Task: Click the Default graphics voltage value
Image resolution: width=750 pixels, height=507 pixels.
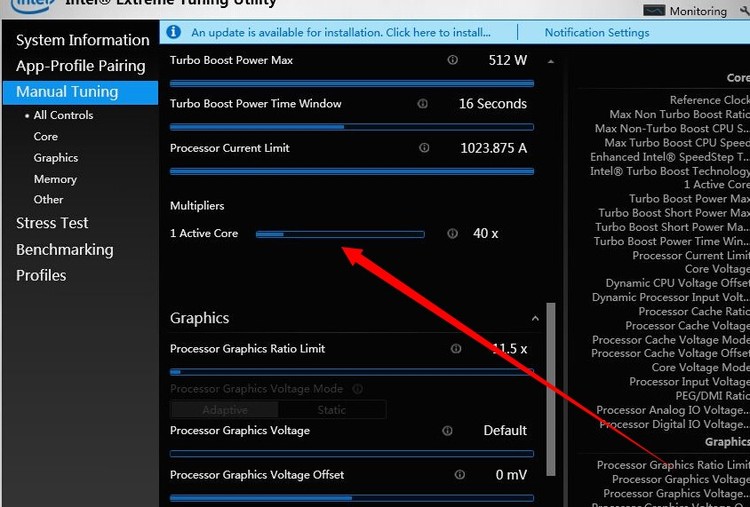Action: [505, 430]
